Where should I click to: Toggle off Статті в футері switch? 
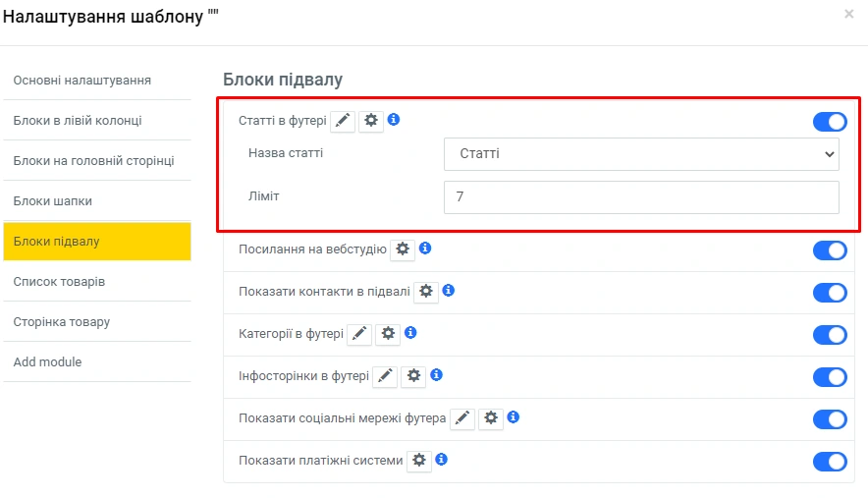coord(830,122)
